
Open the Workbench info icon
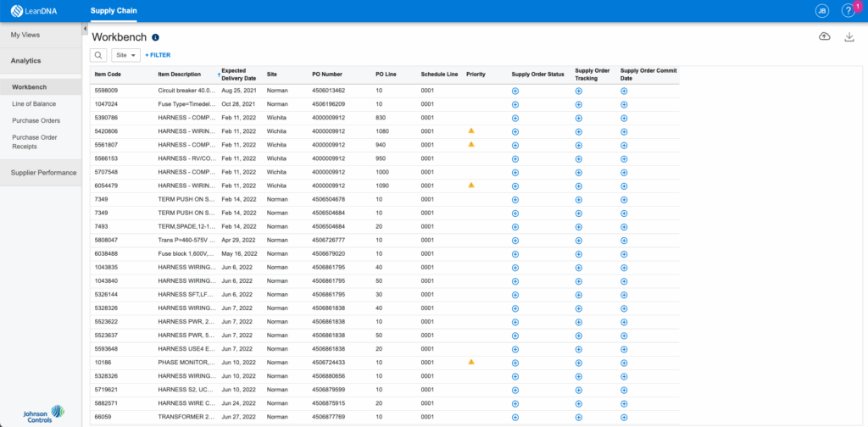tap(156, 37)
